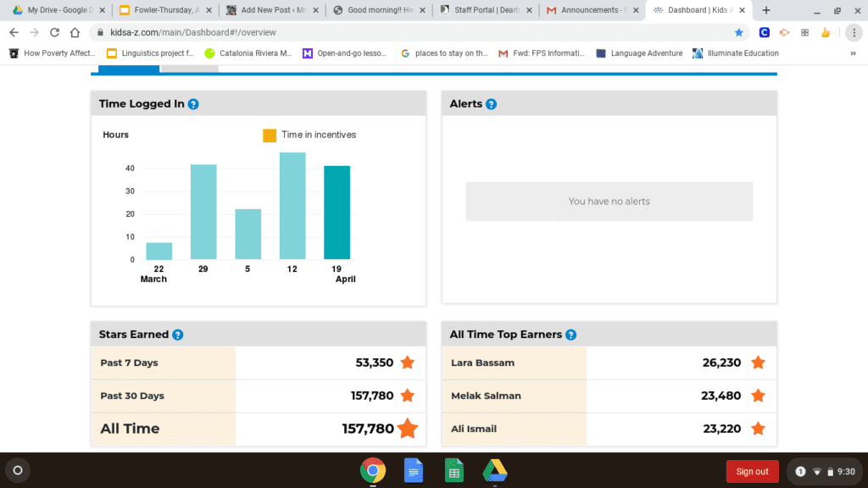Click the address bar URL
This screenshot has width=868, height=488.
[192, 33]
